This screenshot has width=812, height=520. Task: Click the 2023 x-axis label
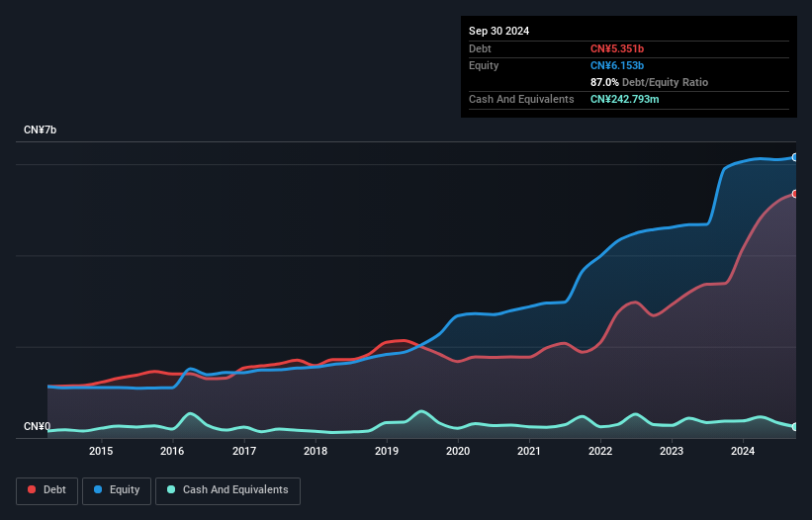[672, 451]
